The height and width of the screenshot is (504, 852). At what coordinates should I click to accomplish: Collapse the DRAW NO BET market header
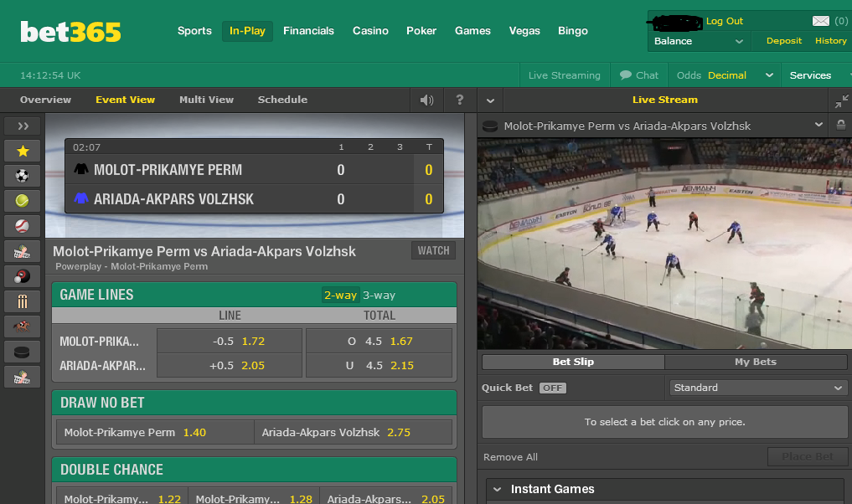254,403
